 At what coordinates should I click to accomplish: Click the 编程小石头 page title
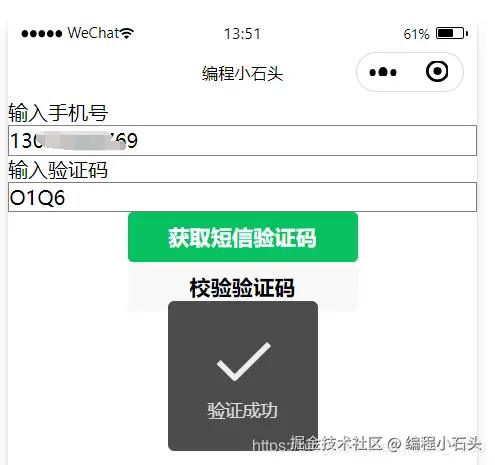[242, 73]
